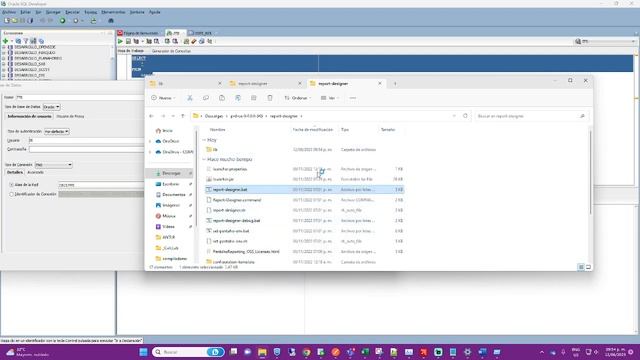Image resolution: width=640 pixels, height=360 pixels.
Task: Click the open folder icon in SQL Developer toolbar
Action: point(15,20)
